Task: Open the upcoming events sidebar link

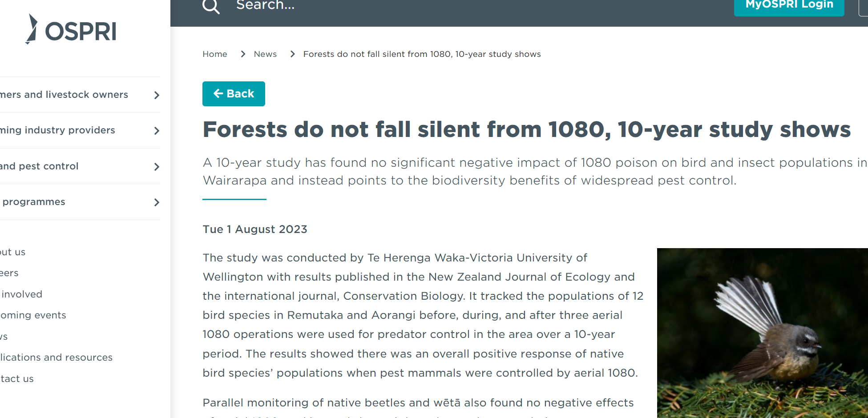Action: (x=33, y=315)
